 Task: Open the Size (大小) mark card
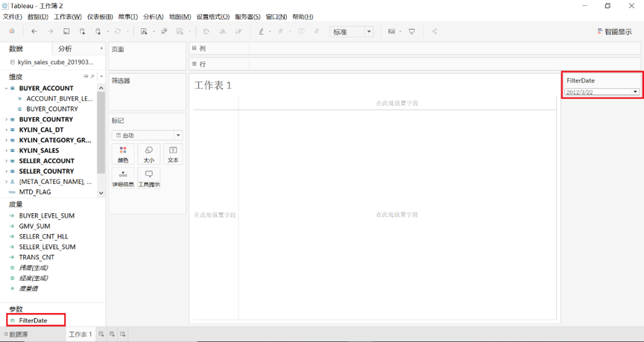click(x=149, y=154)
